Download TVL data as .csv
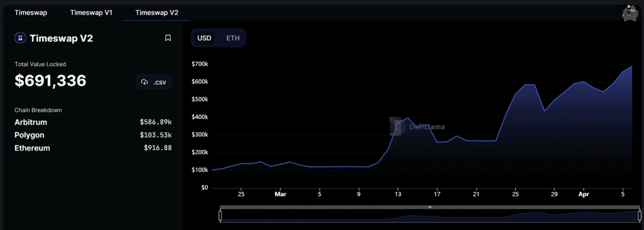 (154, 82)
